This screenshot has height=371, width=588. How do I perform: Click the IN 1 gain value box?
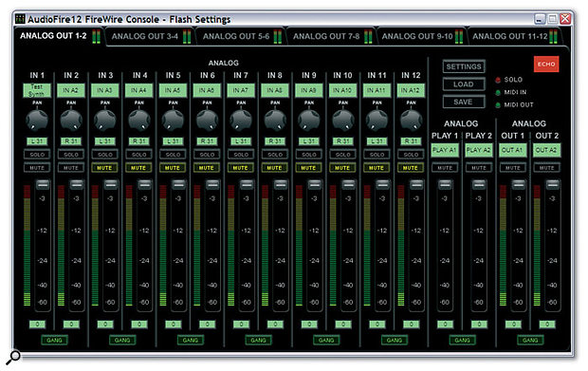point(38,325)
